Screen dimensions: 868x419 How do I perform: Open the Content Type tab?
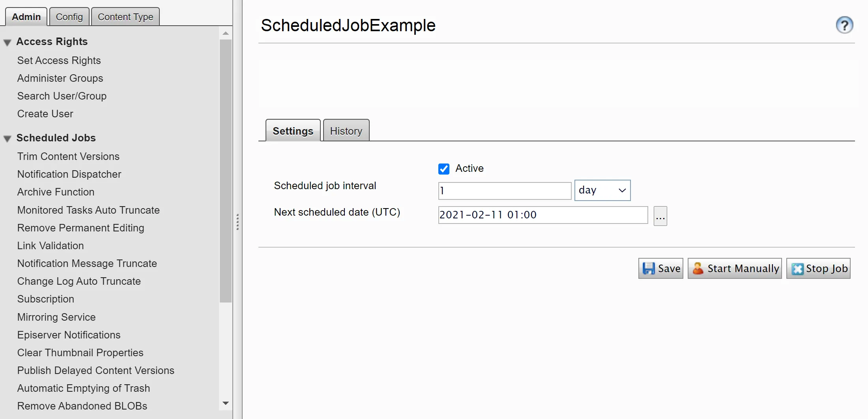125,17
